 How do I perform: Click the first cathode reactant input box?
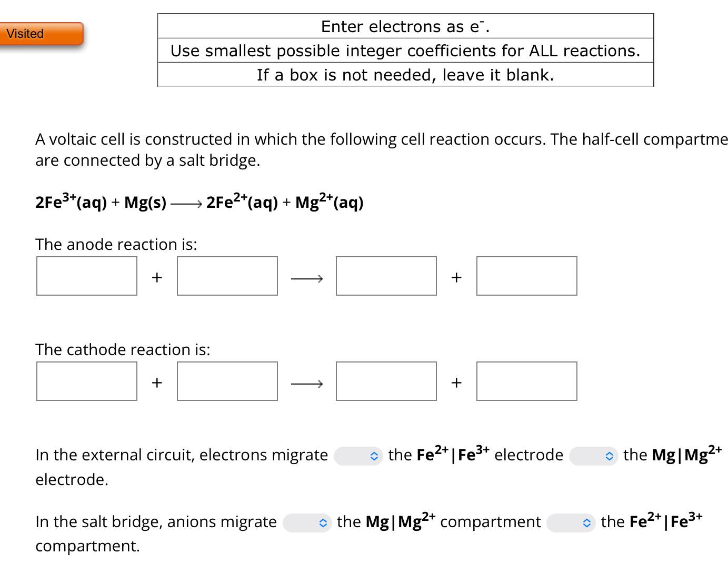86,381
